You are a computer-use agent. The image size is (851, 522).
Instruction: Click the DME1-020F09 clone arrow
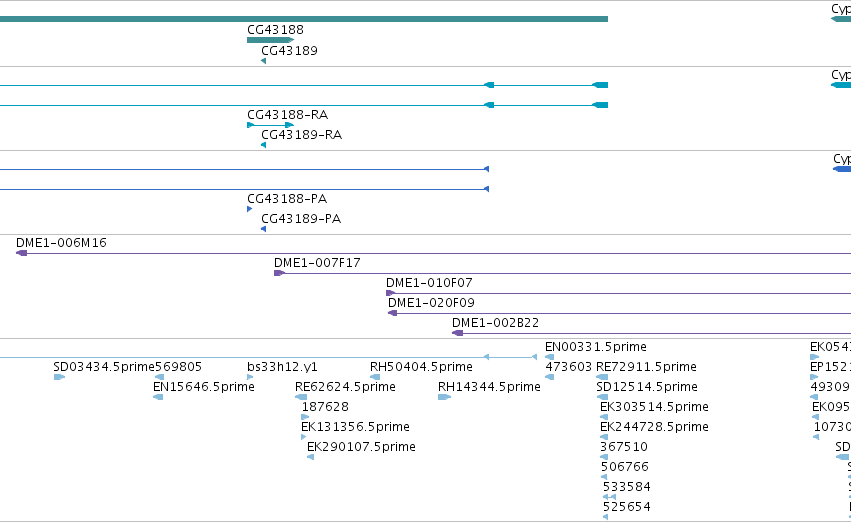pos(392,313)
